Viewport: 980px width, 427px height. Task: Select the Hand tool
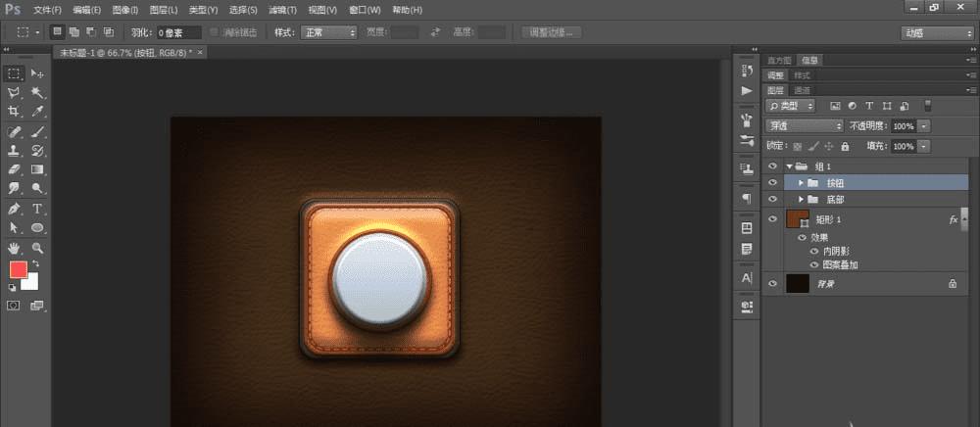click(14, 247)
